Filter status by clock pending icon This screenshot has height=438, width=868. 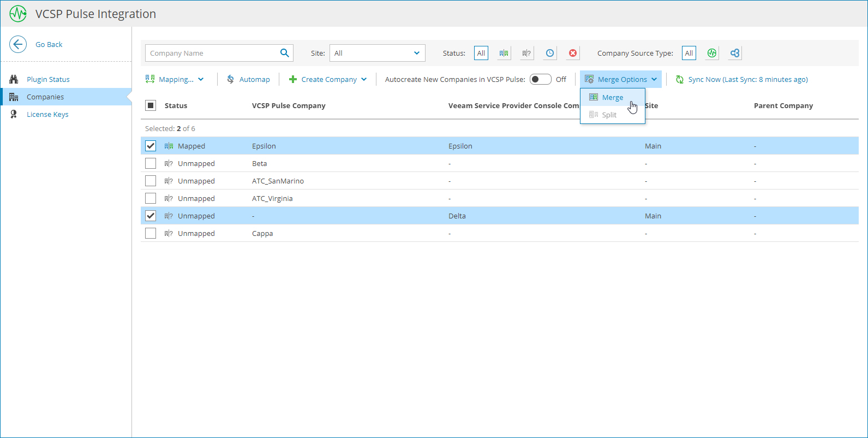pos(550,53)
